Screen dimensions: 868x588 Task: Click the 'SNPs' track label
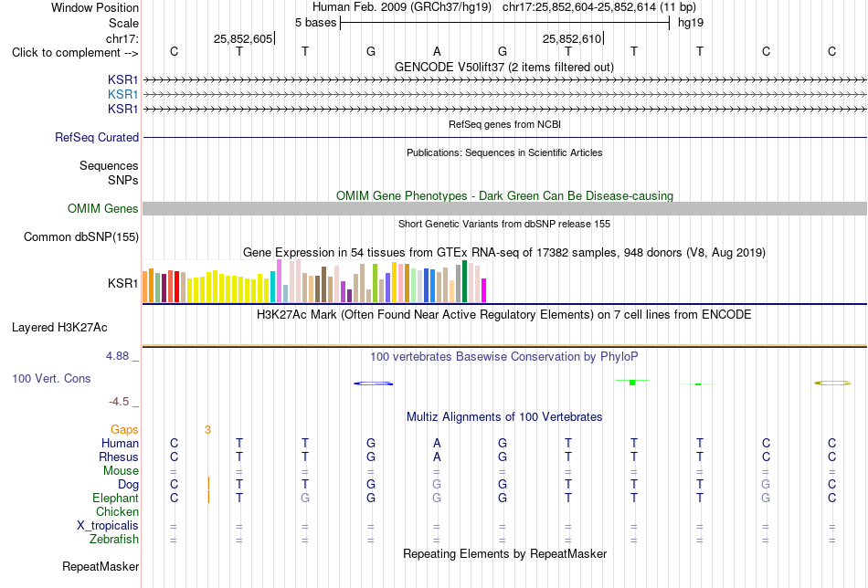[123, 181]
